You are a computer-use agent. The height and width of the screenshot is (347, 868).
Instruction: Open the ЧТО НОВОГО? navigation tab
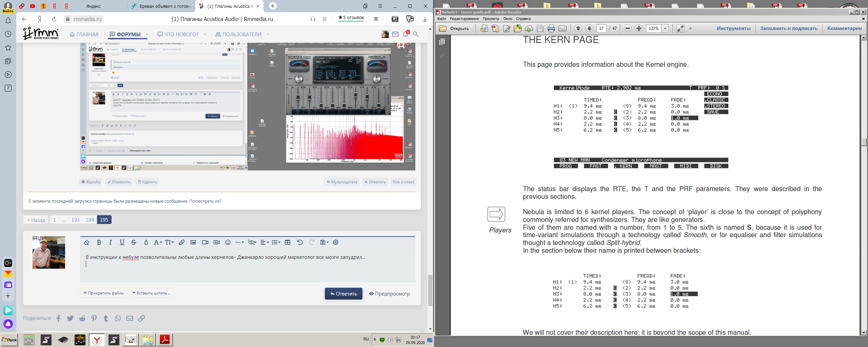click(178, 35)
